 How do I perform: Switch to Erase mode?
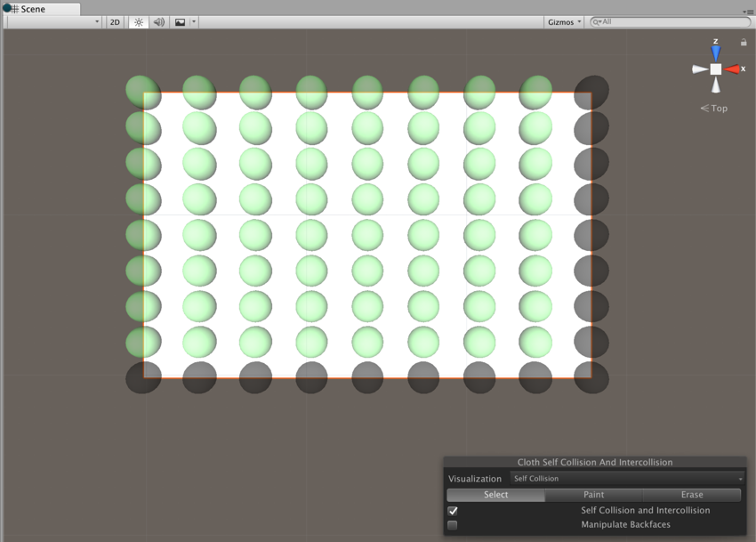(x=692, y=495)
